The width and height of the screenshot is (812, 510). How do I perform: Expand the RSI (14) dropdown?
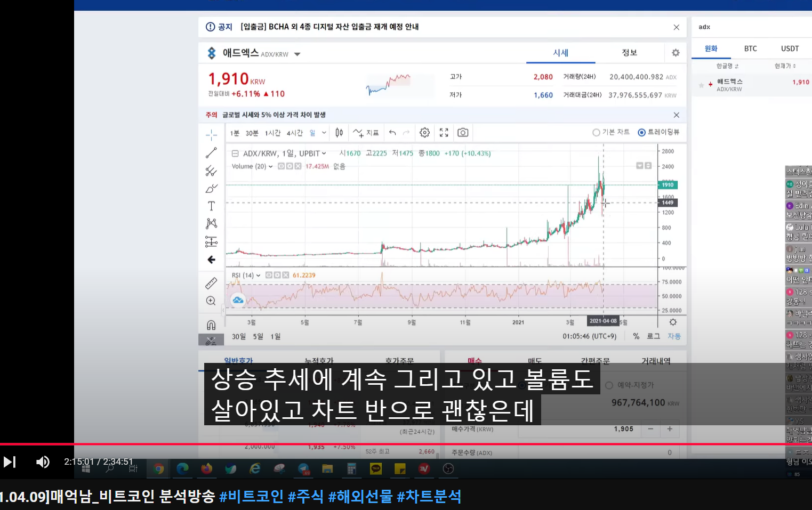(259, 276)
